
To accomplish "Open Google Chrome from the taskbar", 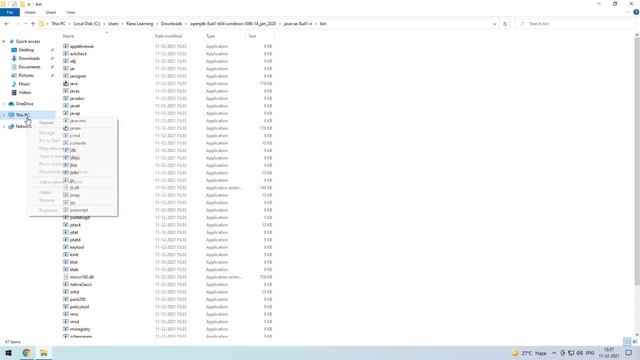I will 27,353.
